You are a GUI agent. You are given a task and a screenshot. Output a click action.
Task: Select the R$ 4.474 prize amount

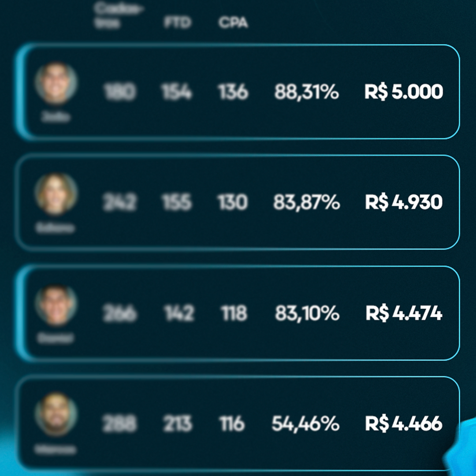(404, 314)
